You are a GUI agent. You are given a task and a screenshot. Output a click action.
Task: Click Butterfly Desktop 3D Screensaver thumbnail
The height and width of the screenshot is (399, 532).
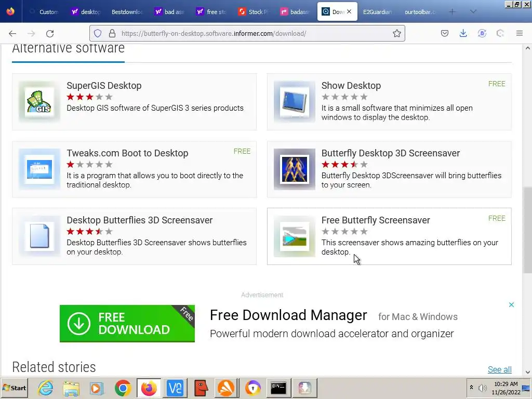pyautogui.click(x=295, y=169)
